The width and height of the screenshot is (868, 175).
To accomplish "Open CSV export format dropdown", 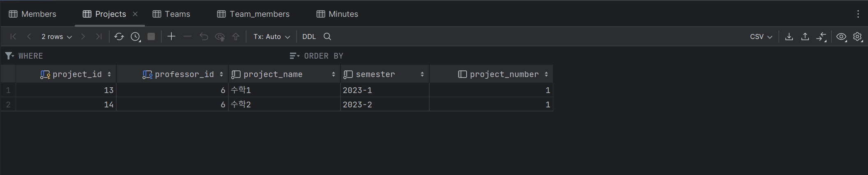I will tap(761, 36).
